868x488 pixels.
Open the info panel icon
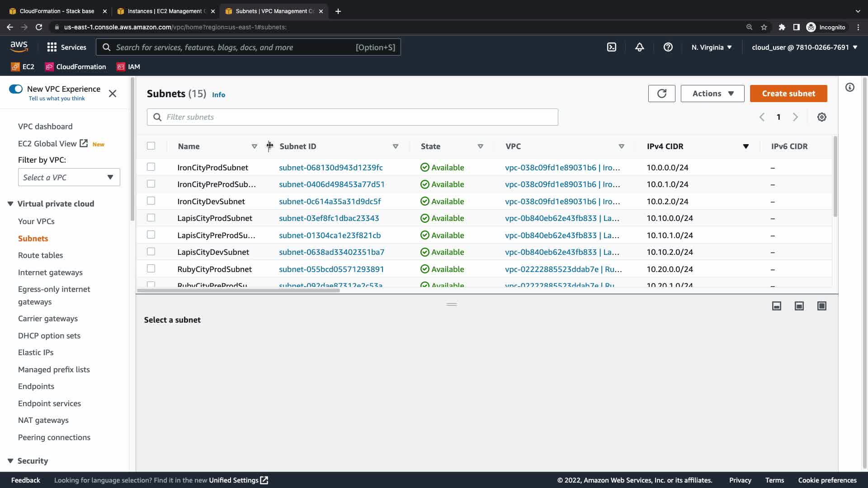point(849,88)
